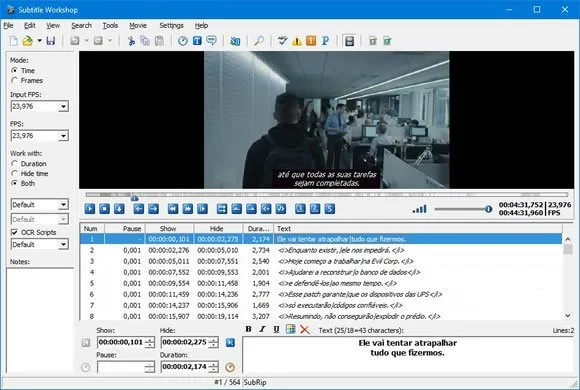
Task: Click the color picker icon for text
Action: (291, 329)
